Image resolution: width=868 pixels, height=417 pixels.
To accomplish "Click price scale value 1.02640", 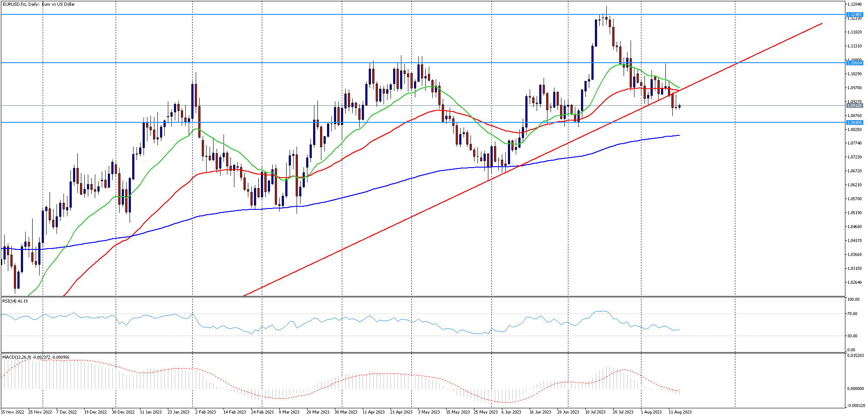I will pos(855,282).
